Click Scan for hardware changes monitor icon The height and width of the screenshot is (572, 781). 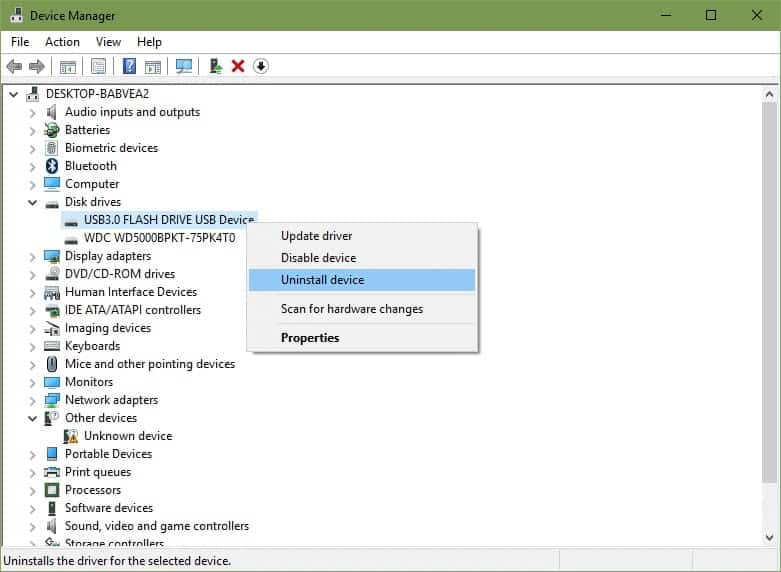coord(184,66)
